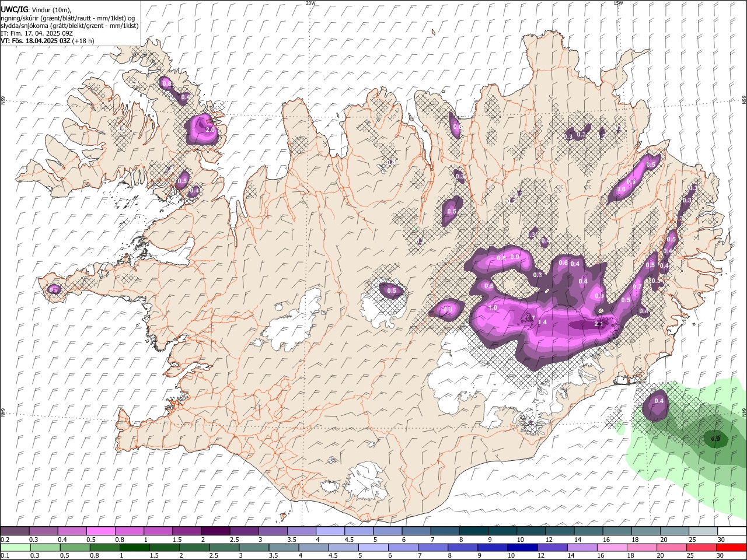This screenshot has height=560, width=747.
Task: Select the medium green 0.5–0.8 rain scale swatch
Action: coord(75,547)
